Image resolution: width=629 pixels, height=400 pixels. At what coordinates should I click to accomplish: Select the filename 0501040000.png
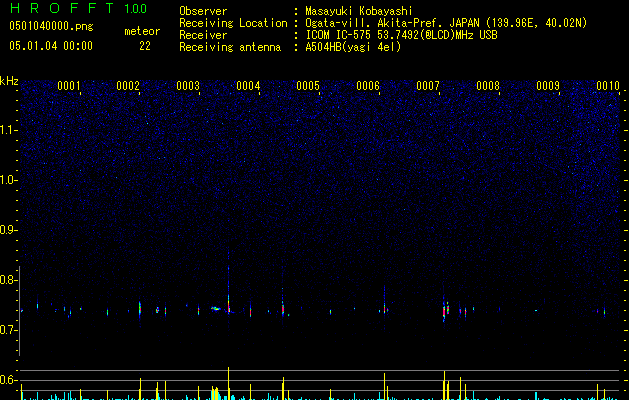51,26
